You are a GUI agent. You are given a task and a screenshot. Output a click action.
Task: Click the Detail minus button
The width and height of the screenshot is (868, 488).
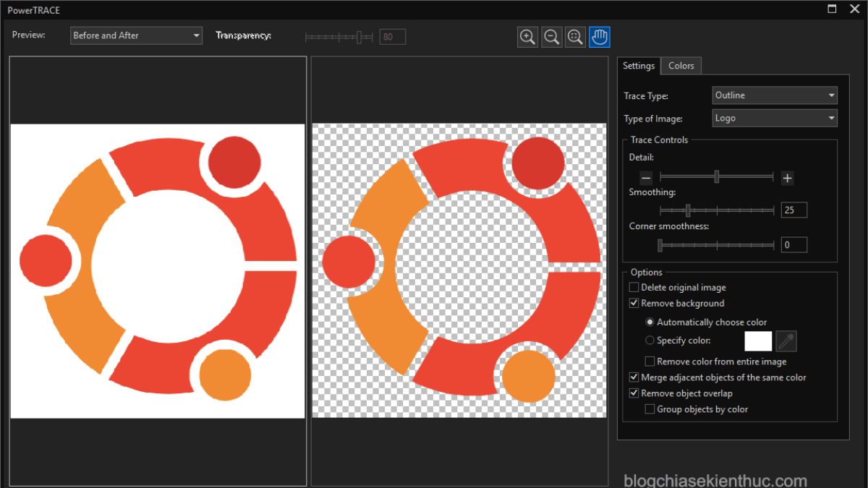click(647, 178)
